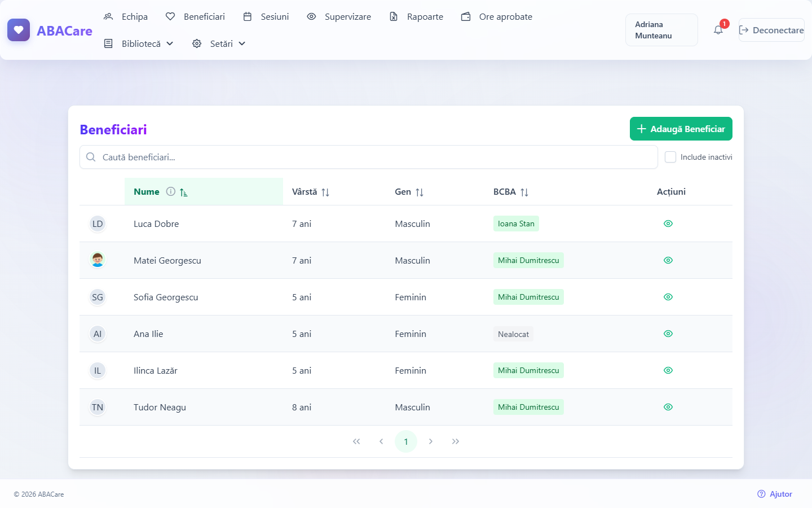
Task: Open the notifications bell
Action: pyautogui.click(x=718, y=30)
